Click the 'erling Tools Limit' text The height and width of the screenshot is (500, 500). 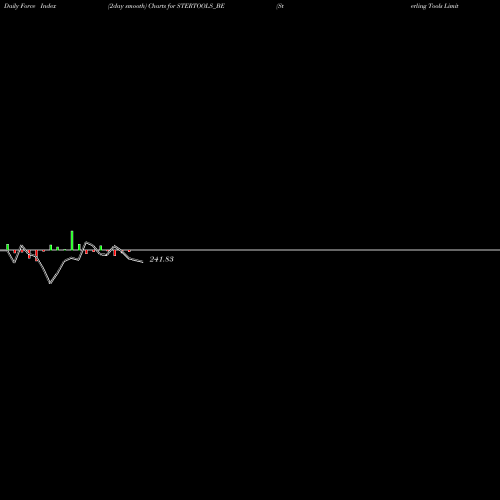(x=434, y=6)
